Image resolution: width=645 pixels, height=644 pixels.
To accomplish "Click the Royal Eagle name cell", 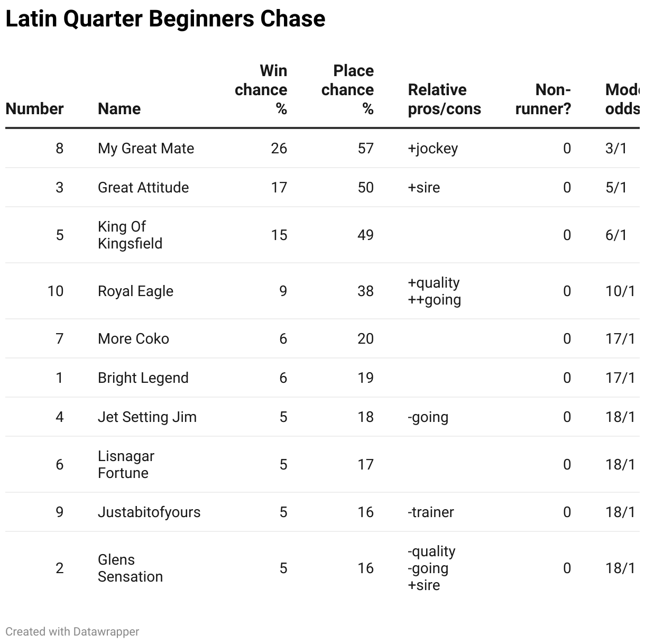I will click(135, 291).
